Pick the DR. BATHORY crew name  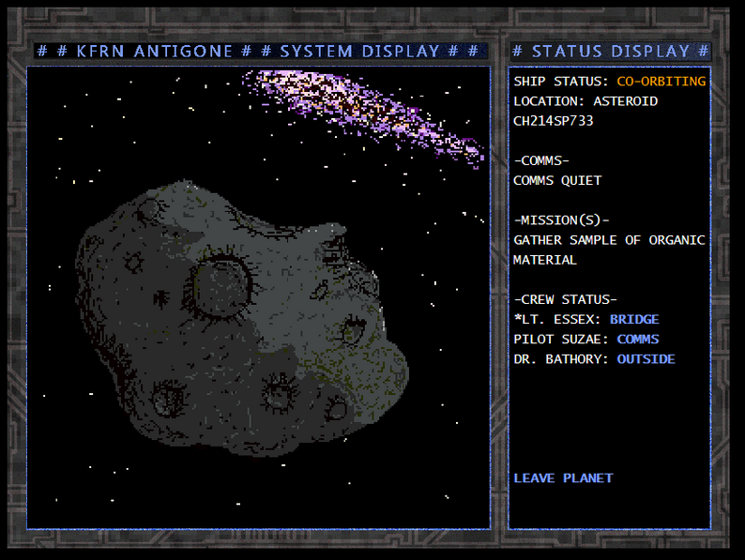(x=561, y=359)
